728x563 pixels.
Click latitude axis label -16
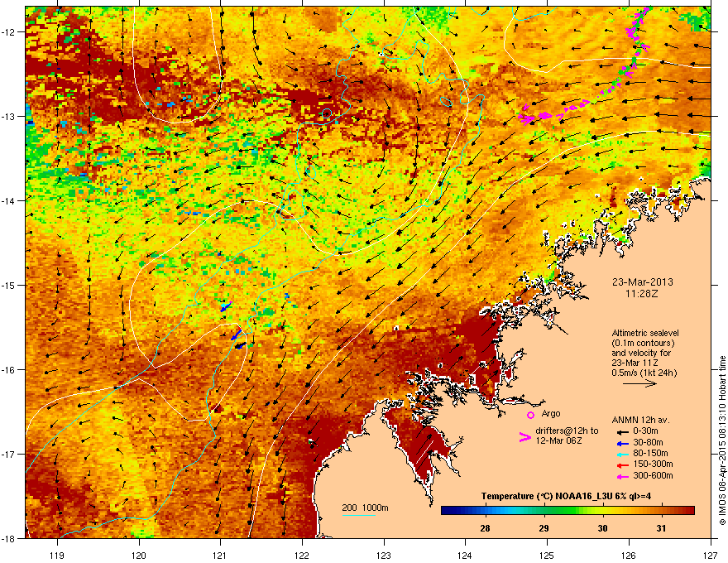pyautogui.click(x=8, y=370)
